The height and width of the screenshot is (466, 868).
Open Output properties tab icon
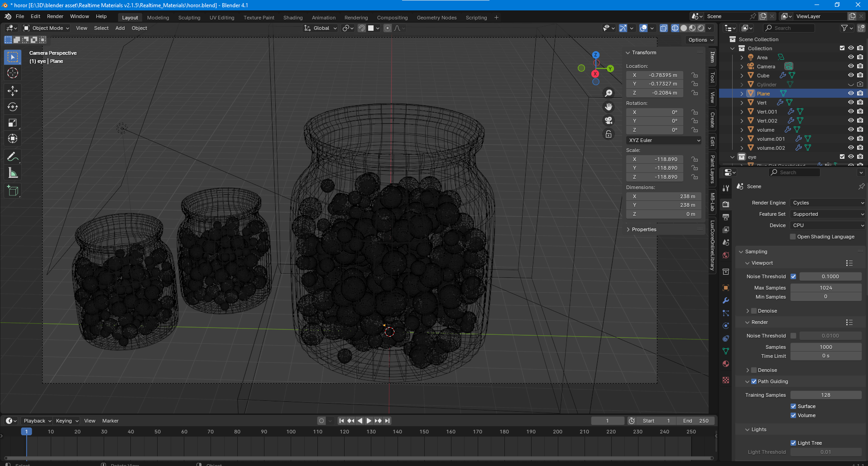tap(726, 217)
